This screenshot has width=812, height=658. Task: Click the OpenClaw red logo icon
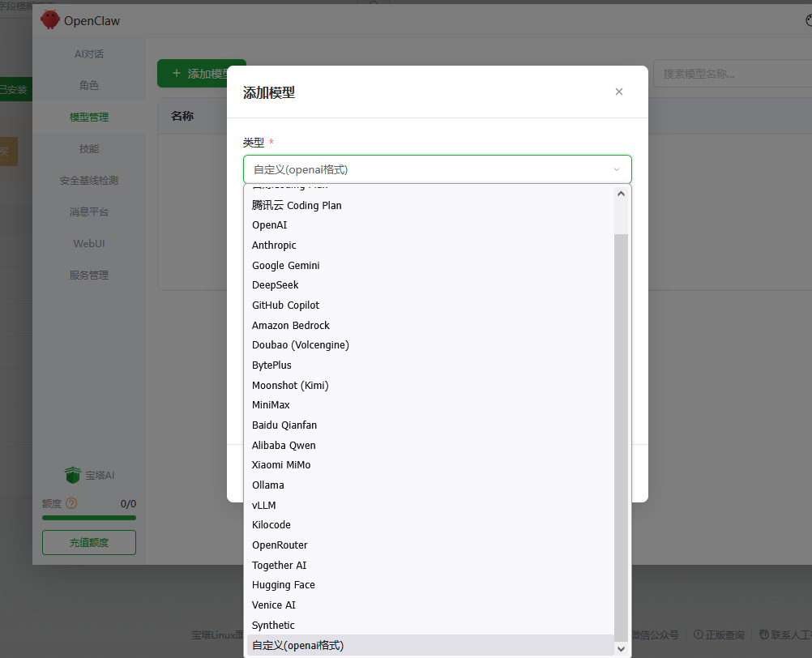[x=50, y=20]
